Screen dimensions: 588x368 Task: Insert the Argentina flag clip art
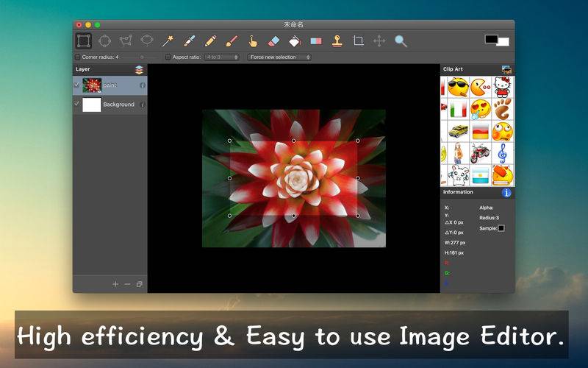click(x=481, y=175)
